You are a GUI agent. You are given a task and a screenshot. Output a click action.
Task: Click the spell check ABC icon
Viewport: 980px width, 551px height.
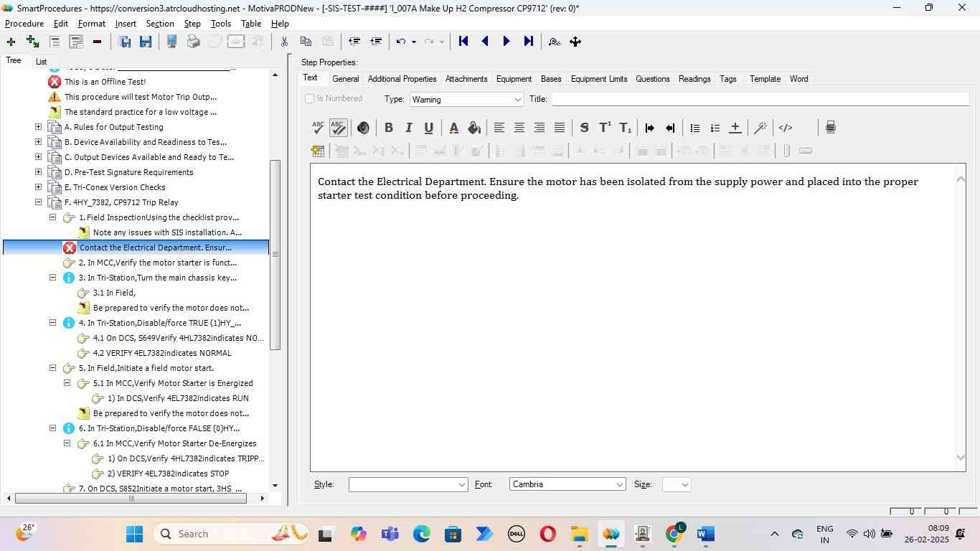tap(318, 128)
